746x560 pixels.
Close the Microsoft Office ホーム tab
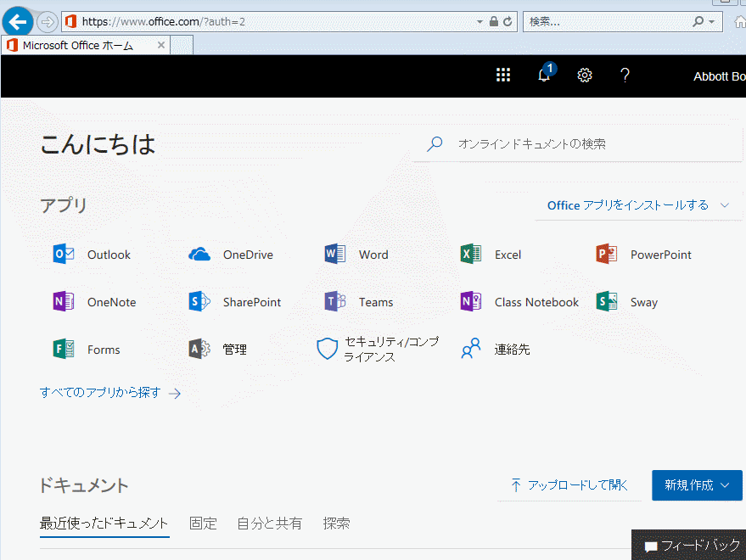click(x=160, y=45)
